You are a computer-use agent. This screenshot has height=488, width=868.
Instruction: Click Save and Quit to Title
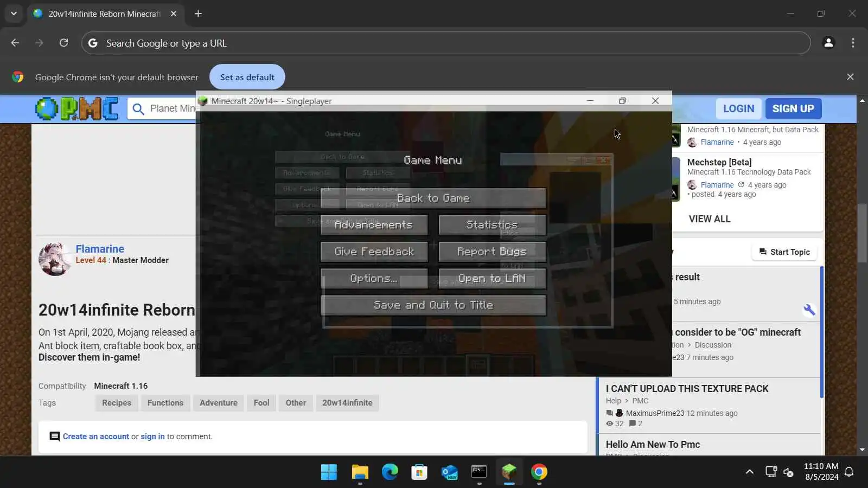coord(433,305)
